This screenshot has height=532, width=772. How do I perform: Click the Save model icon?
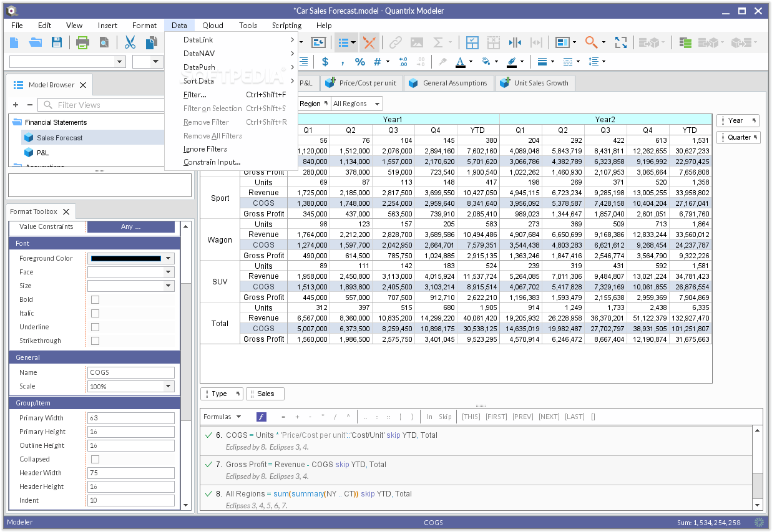[56, 42]
